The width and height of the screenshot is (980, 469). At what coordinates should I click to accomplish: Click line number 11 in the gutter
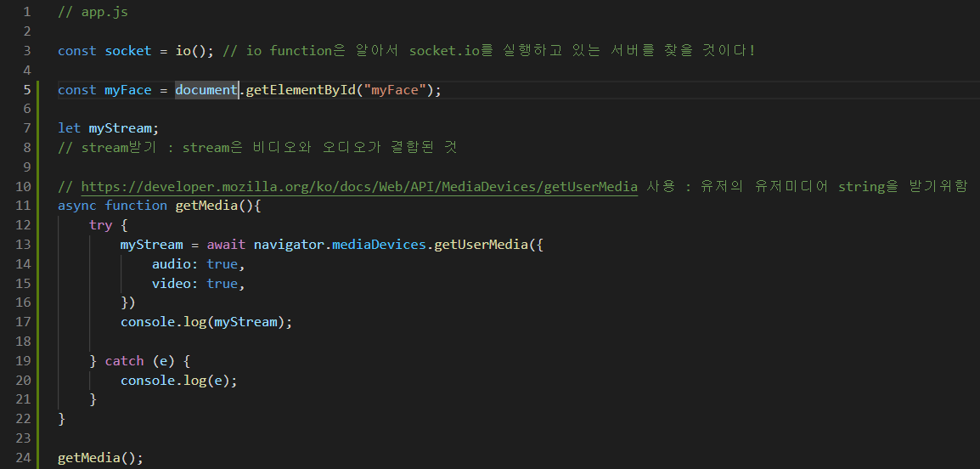pyautogui.click(x=23, y=206)
